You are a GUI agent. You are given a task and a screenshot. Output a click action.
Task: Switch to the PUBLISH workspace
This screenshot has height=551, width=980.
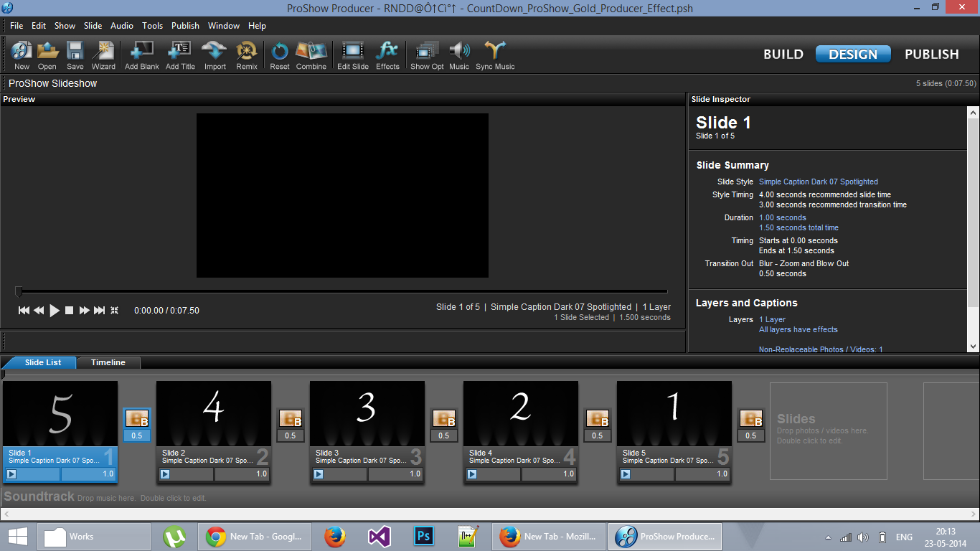pyautogui.click(x=932, y=55)
